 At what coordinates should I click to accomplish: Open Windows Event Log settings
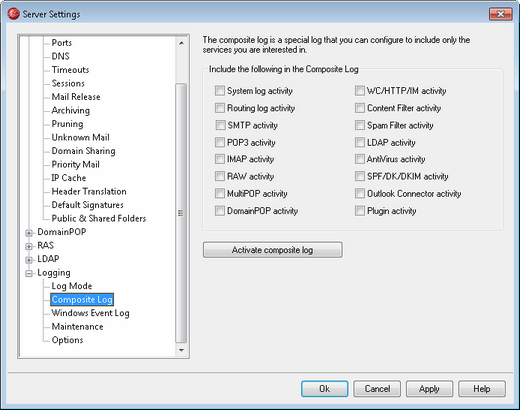click(x=90, y=313)
